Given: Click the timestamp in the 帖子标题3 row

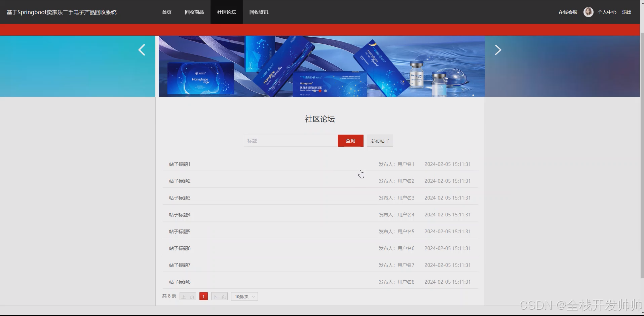Looking at the screenshot, I should click(448, 198).
